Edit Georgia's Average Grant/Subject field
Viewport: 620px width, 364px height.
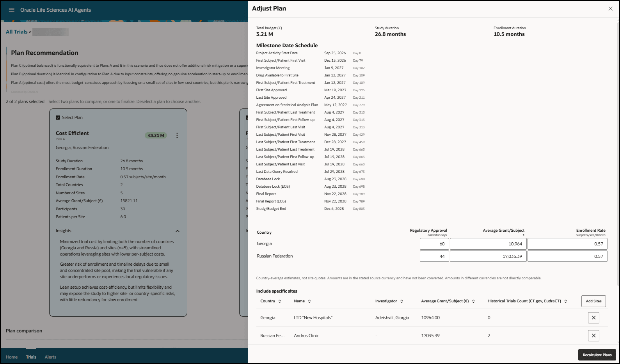488,244
